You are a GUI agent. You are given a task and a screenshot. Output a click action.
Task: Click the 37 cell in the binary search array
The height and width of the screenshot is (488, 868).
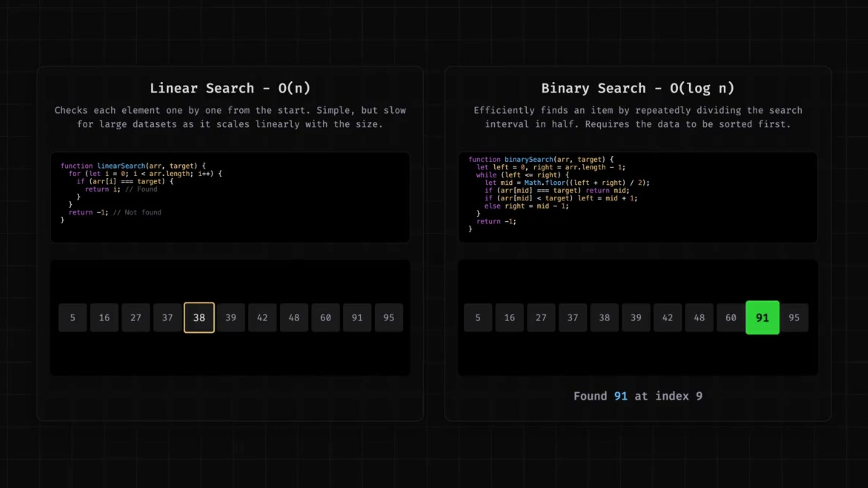573,317
